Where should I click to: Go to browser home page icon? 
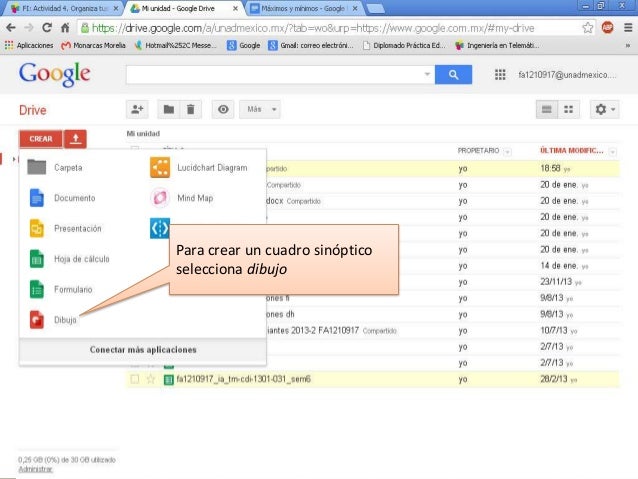click(65, 28)
